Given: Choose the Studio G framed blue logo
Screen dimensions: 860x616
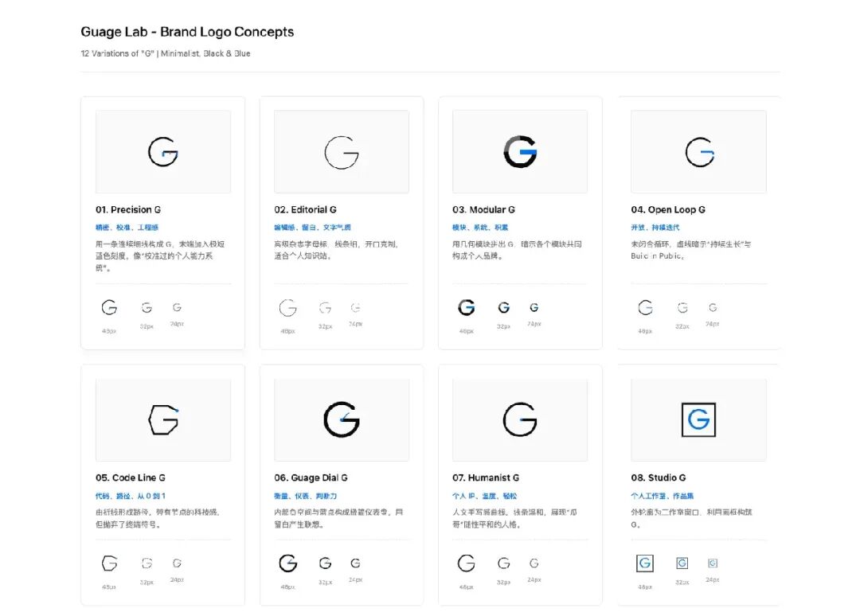Looking at the screenshot, I should (698, 419).
